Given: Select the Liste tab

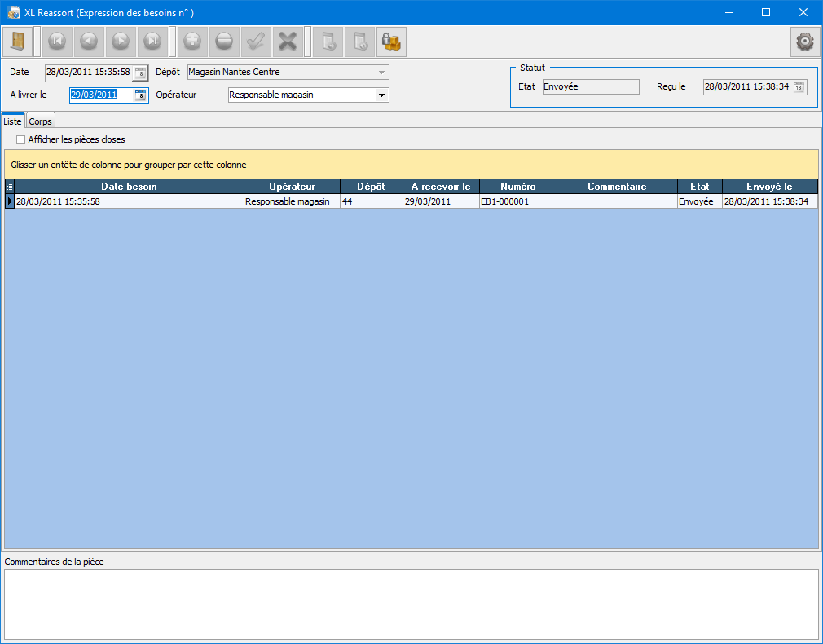Looking at the screenshot, I should click(13, 121).
